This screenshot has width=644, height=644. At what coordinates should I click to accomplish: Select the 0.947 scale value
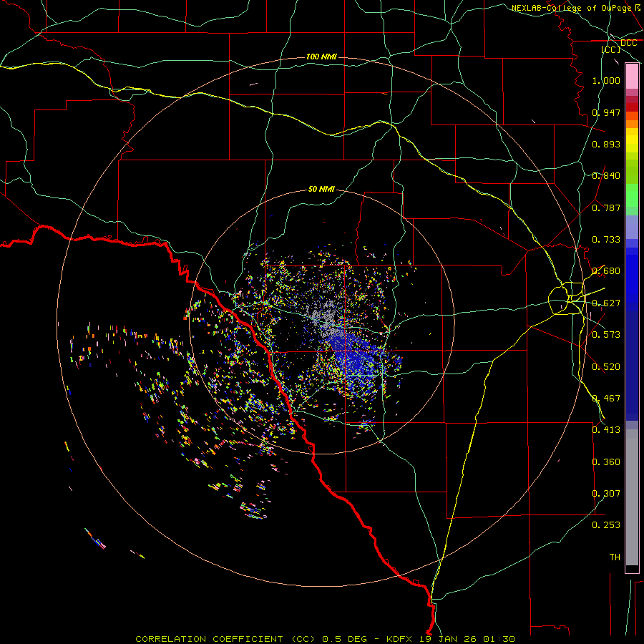[606, 112]
